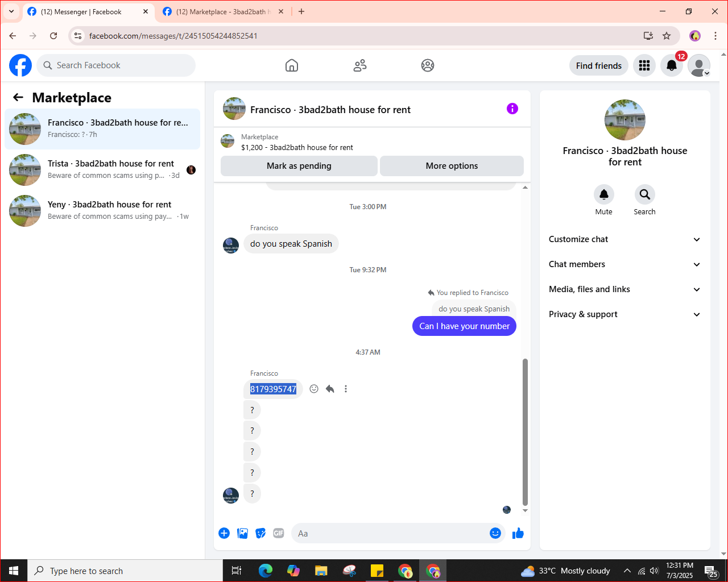The width and height of the screenshot is (728, 582).
Task: Close the Marketplace browser tab
Action: click(x=281, y=11)
